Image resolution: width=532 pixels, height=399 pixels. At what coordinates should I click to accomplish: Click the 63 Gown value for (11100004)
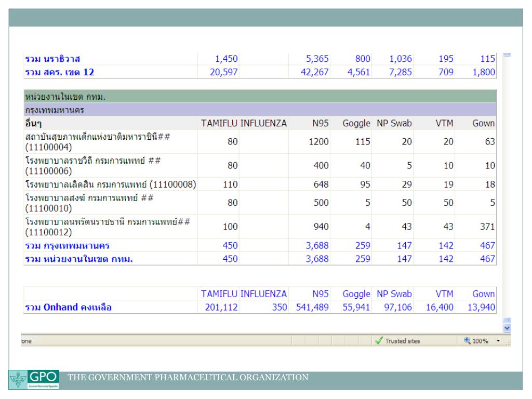point(490,142)
